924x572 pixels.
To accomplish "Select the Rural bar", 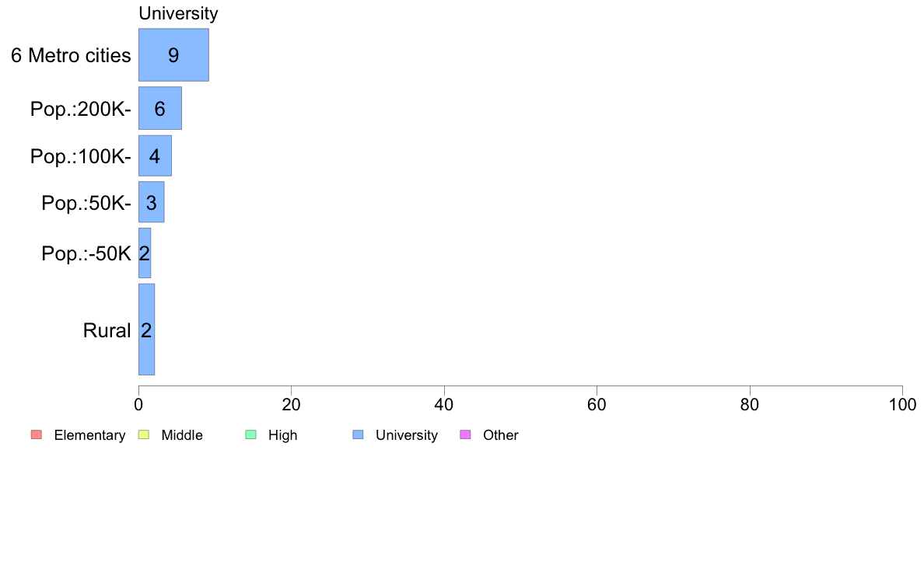I will click(147, 330).
